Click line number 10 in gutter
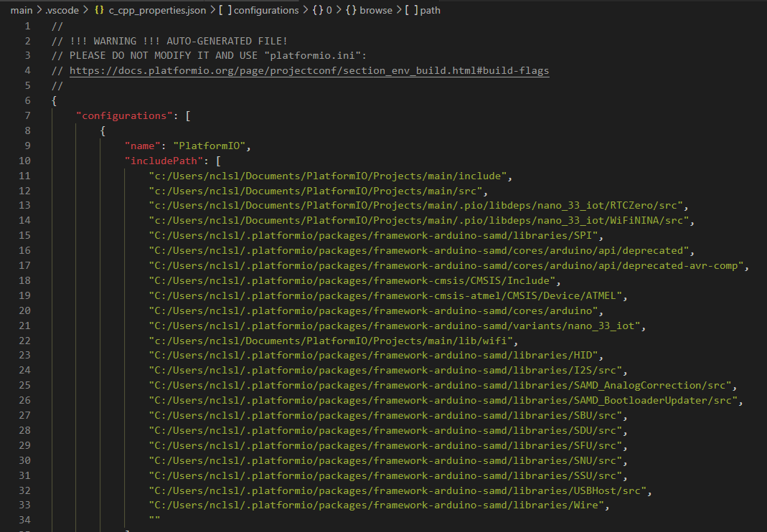Image resolution: width=767 pixels, height=532 pixels. tap(24, 161)
